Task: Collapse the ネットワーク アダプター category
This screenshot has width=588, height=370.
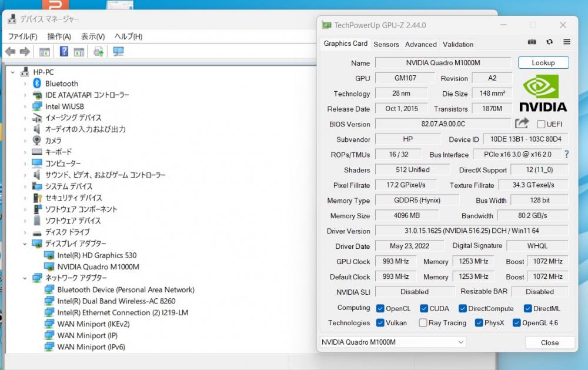Action: 25,278
